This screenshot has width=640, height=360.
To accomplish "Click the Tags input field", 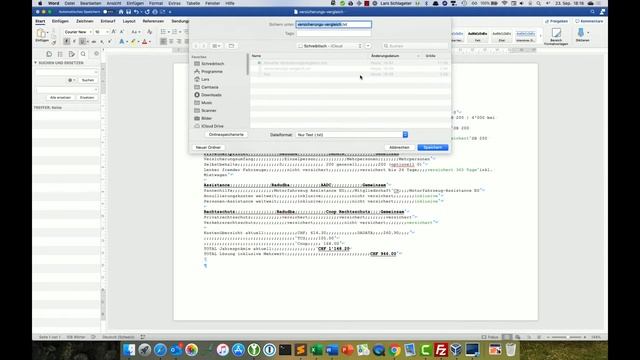I will click(333, 33).
